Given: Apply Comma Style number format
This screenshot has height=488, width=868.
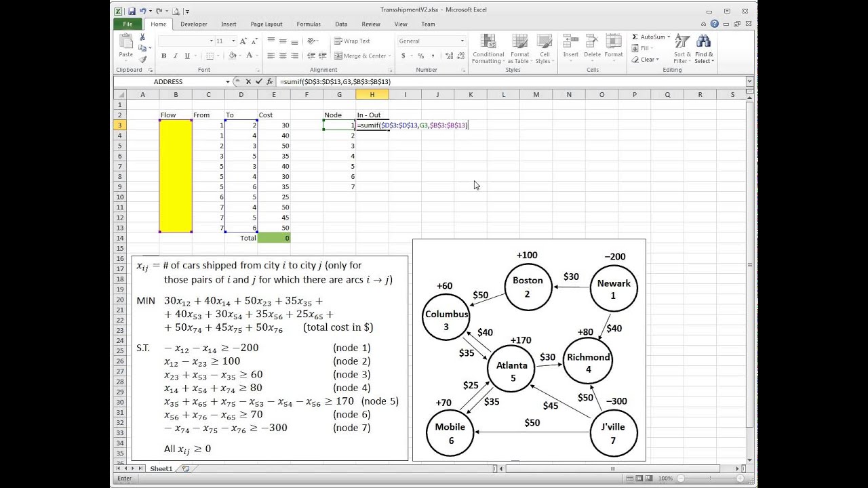Looking at the screenshot, I should tap(432, 56).
